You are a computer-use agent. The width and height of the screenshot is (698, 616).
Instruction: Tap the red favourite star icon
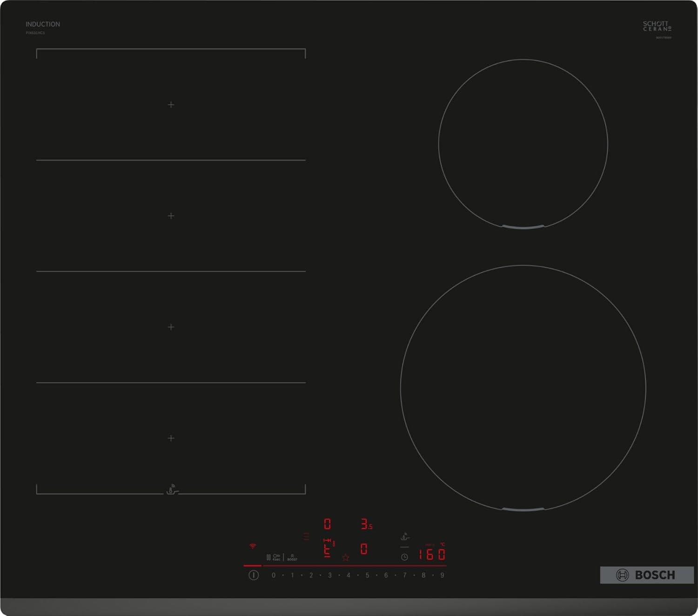click(346, 557)
